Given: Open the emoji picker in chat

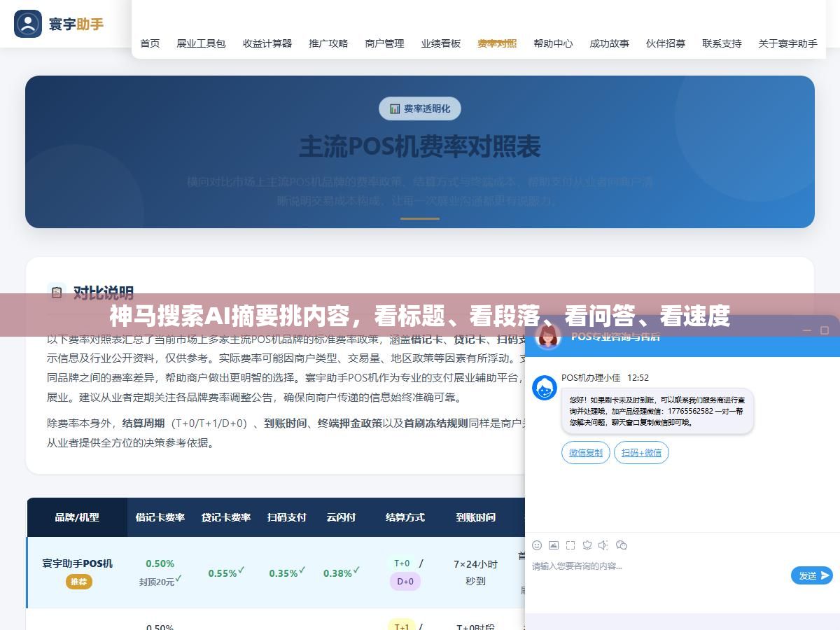Looking at the screenshot, I should (x=537, y=545).
